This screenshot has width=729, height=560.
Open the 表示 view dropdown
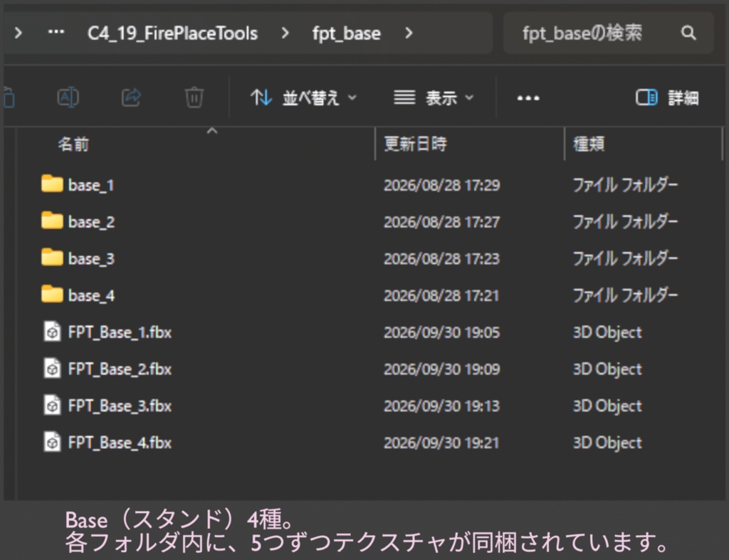(x=434, y=97)
